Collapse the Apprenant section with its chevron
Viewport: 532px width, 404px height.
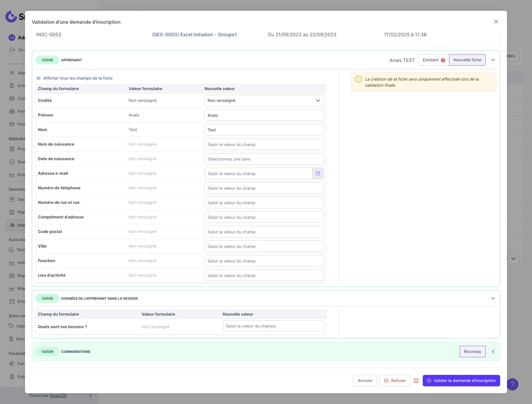493,60
